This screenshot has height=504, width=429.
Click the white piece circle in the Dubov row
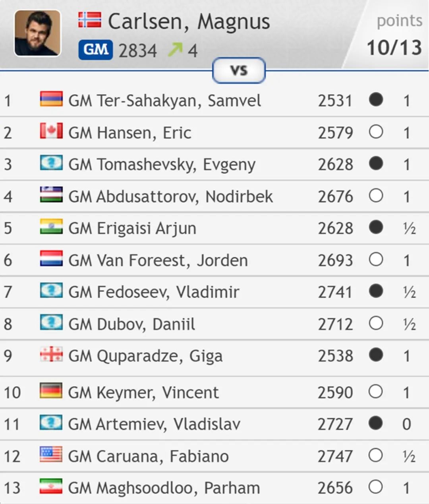[376, 323]
